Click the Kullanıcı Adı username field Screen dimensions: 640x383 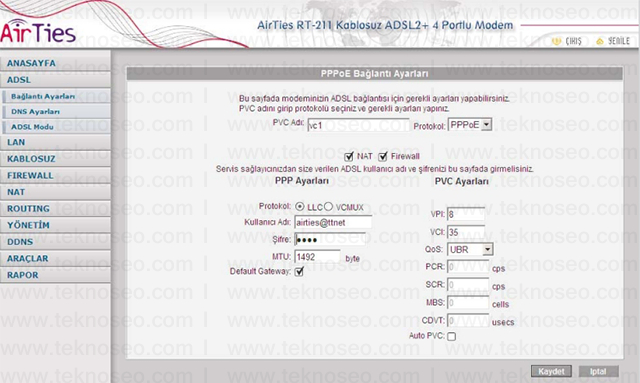pyautogui.click(x=333, y=223)
